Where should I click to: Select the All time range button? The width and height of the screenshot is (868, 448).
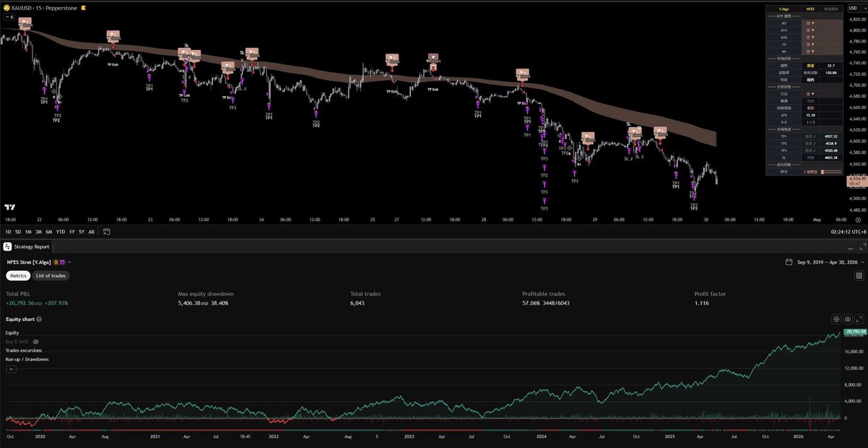[x=92, y=232]
